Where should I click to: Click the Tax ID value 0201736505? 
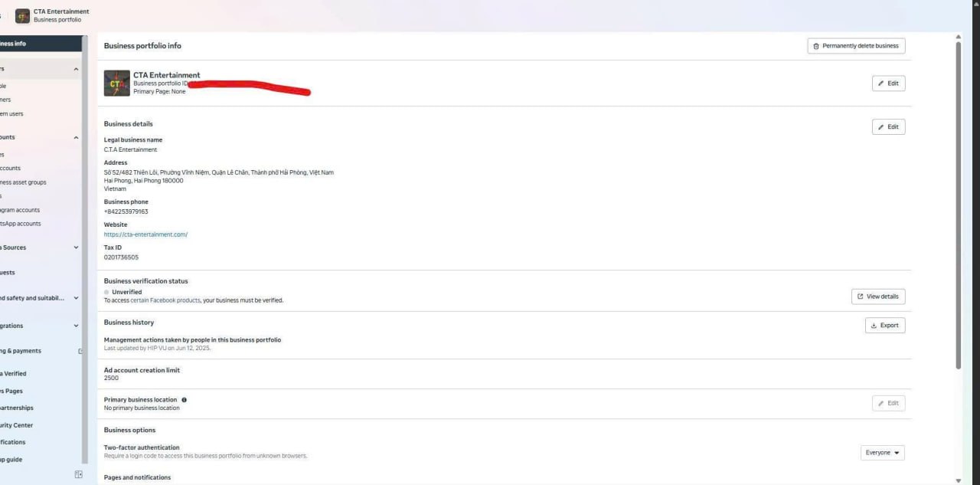(121, 257)
